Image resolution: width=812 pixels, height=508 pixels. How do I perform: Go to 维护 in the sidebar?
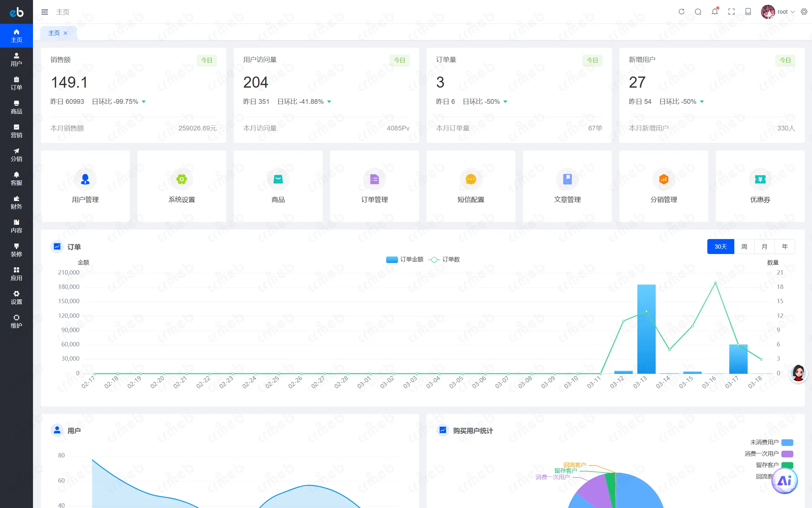pyautogui.click(x=16, y=322)
